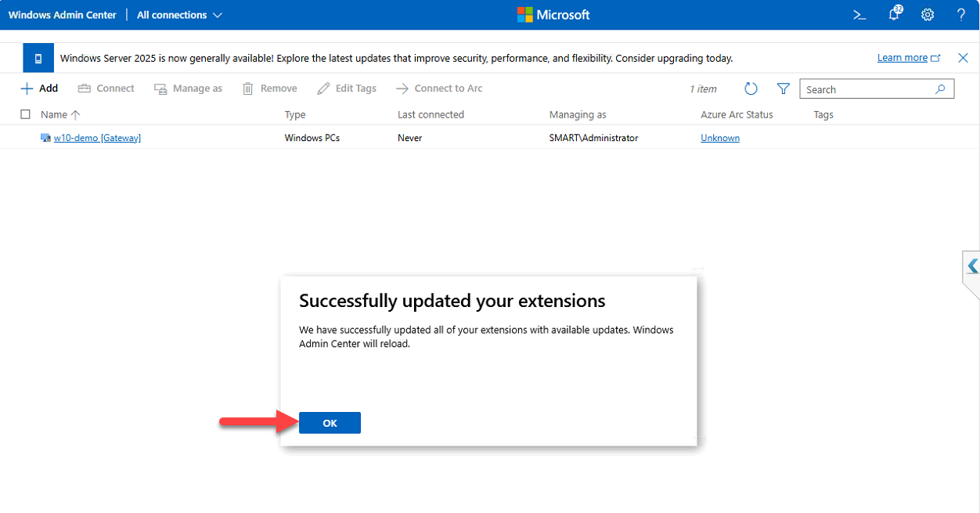
Task: Sort by Managing as column
Action: coord(578,114)
